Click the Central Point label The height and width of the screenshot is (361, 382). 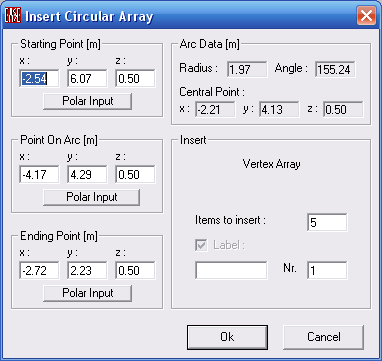coord(212,92)
